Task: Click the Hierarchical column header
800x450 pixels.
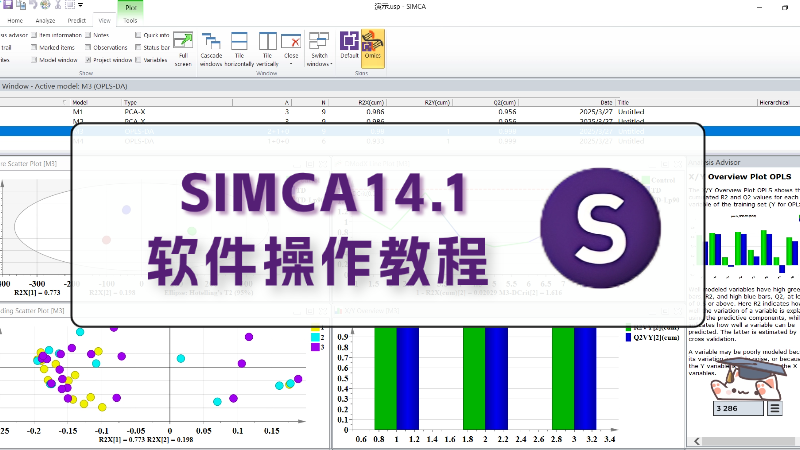Action: tap(774, 103)
